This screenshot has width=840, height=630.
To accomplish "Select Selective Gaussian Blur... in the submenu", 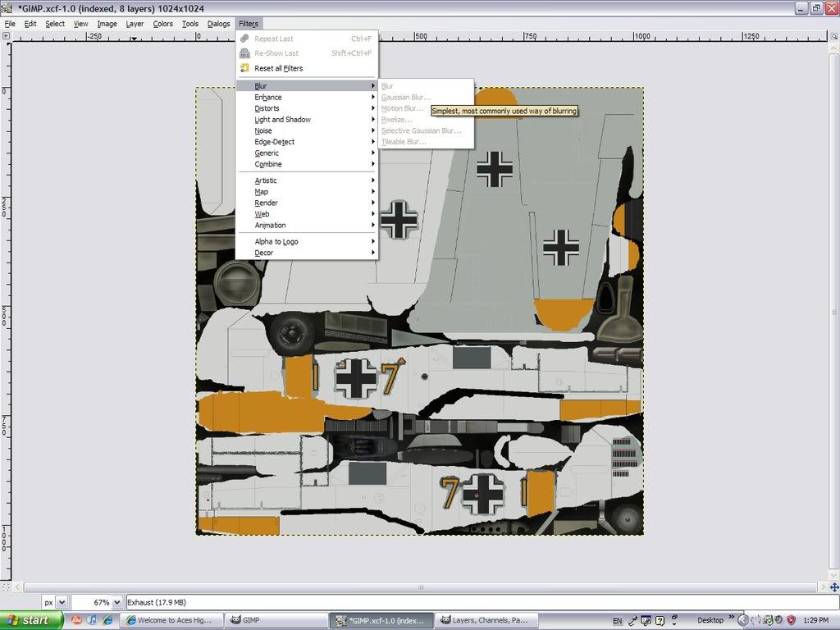I will (x=427, y=130).
